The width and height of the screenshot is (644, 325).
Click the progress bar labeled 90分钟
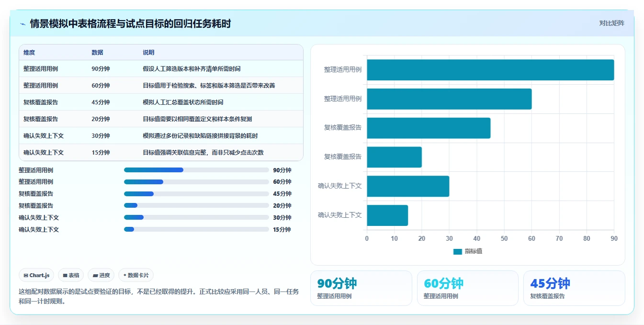[196, 170]
